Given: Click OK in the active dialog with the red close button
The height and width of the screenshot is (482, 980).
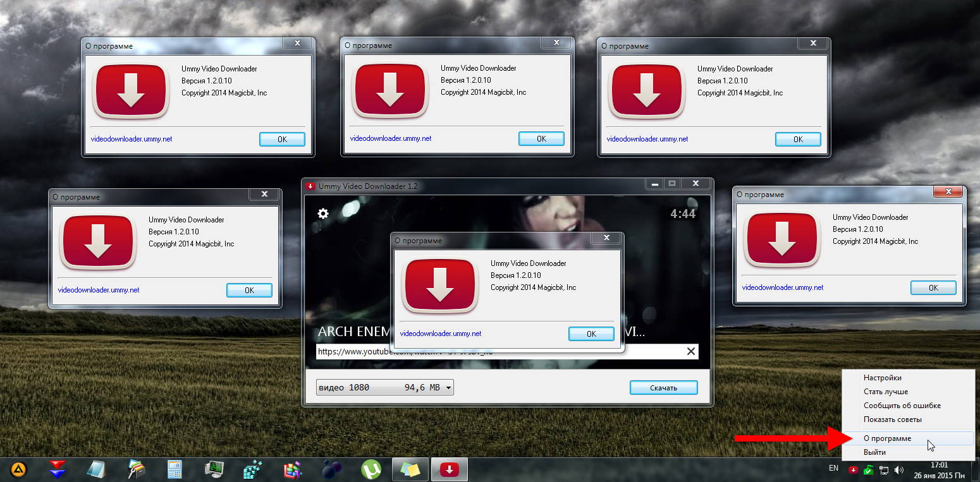Looking at the screenshot, I should [x=933, y=287].
